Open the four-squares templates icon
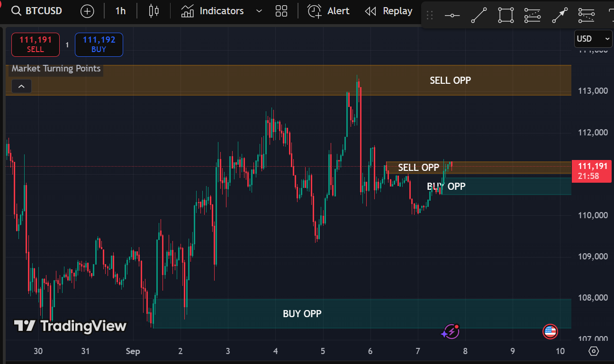This screenshot has width=614, height=364. click(281, 11)
